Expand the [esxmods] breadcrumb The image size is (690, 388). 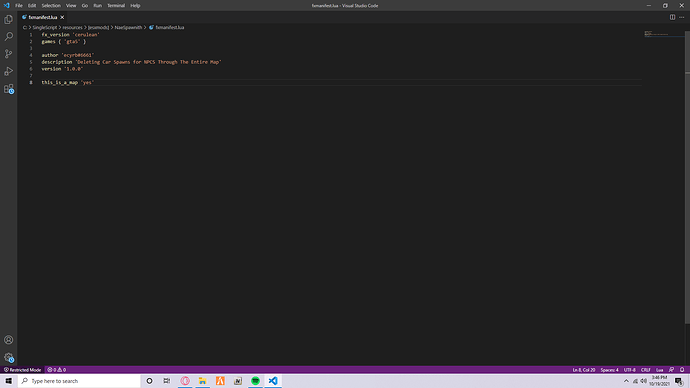point(98,27)
